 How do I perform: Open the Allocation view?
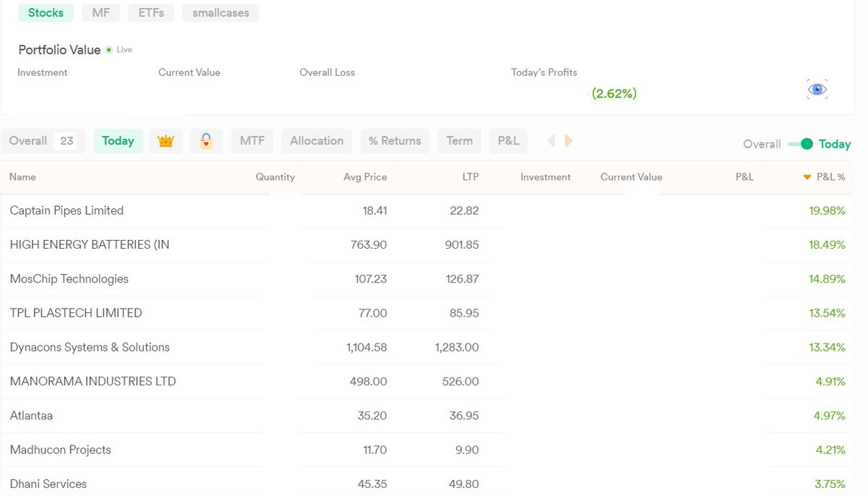pyautogui.click(x=317, y=141)
